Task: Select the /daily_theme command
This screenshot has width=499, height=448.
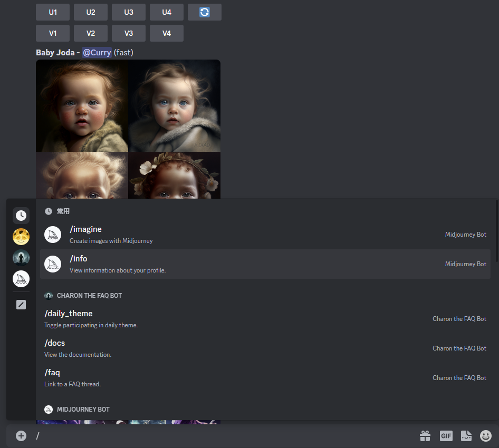Action: click(x=265, y=318)
